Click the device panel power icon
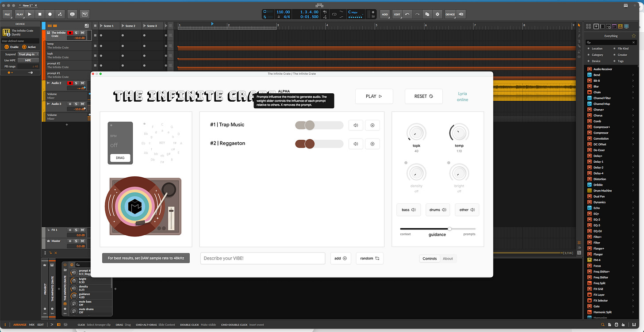Image resolution: width=644 pixels, height=332 pixels. (65, 265)
